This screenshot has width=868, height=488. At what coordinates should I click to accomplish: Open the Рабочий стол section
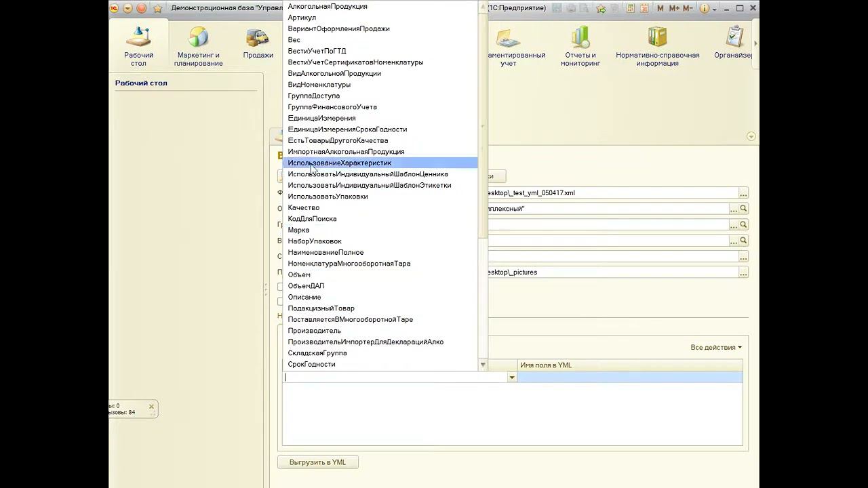tap(138, 46)
